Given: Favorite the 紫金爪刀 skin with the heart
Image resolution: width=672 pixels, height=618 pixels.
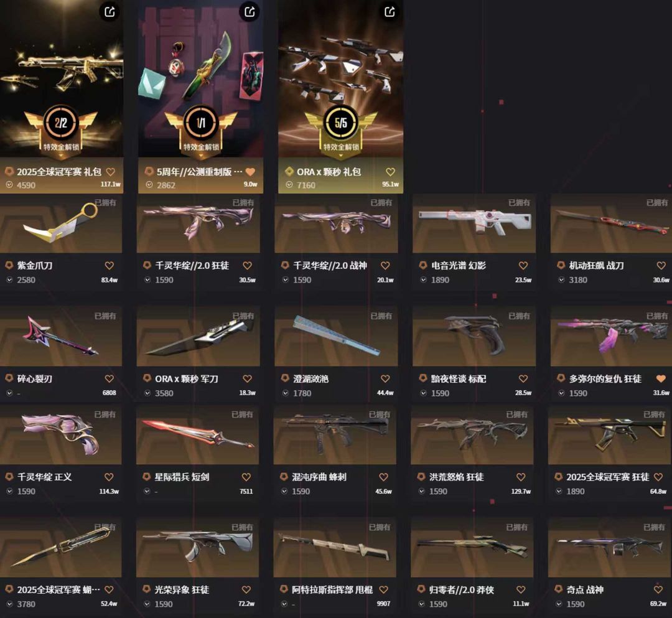Looking at the screenshot, I should 110,266.
